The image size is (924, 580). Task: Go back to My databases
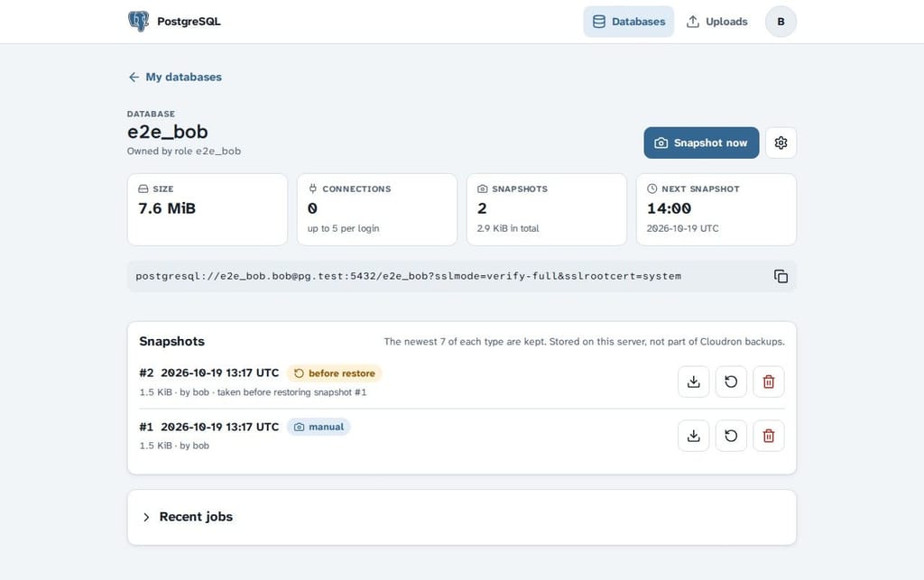(x=175, y=78)
